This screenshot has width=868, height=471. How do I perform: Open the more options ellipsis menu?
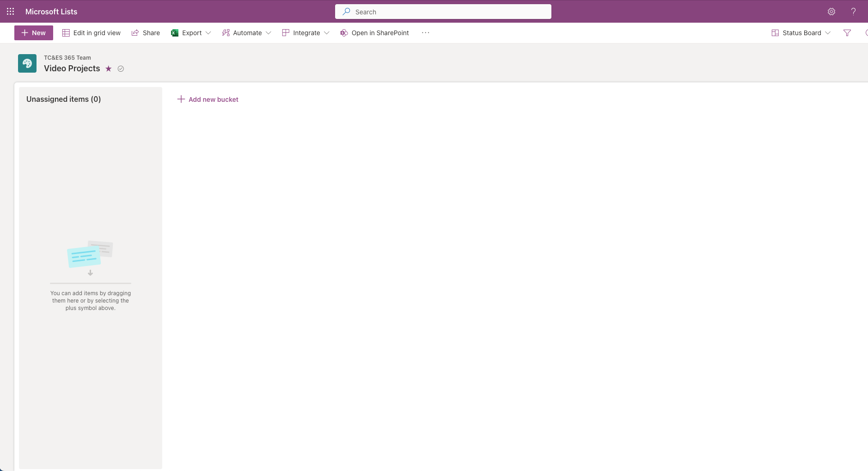tap(425, 32)
